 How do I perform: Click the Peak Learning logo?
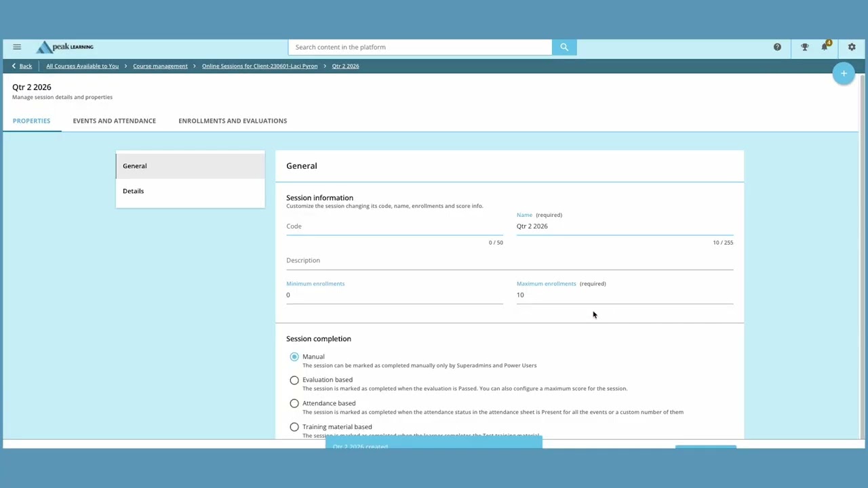pyautogui.click(x=65, y=47)
